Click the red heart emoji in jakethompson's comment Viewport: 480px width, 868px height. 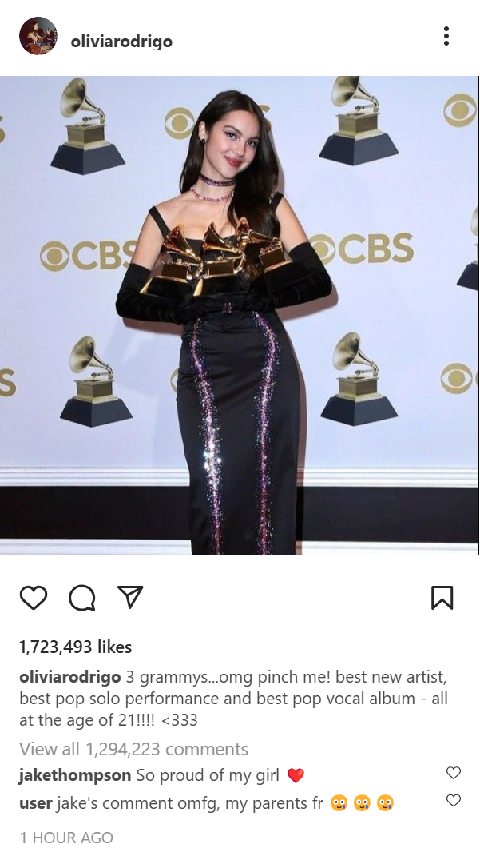[x=296, y=776]
